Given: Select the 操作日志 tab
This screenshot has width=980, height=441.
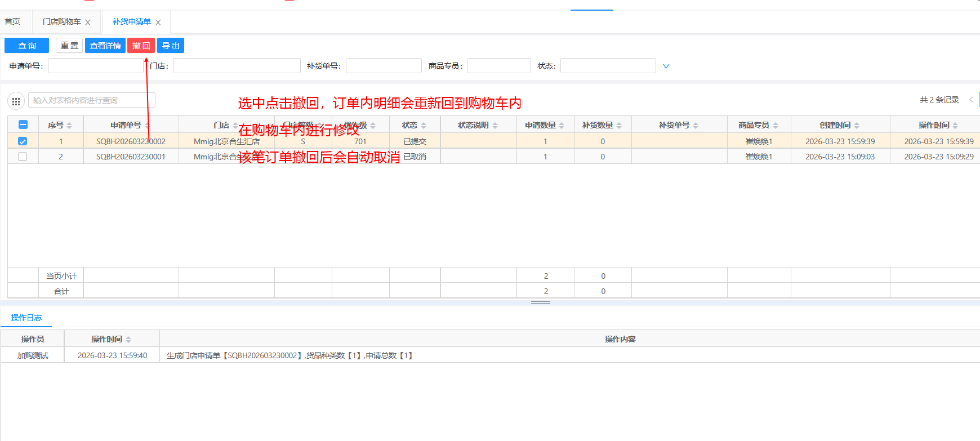Looking at the screenshot, I should [x=26, y=318].
